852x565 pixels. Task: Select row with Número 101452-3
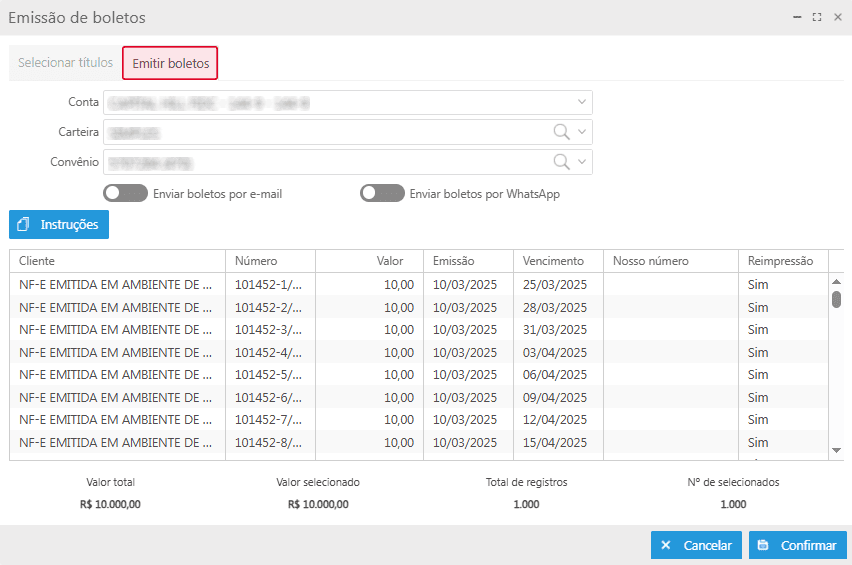(x=268, y=330)
